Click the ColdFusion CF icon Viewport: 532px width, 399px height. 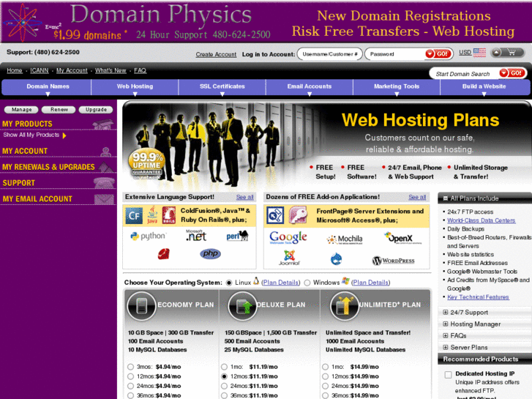[x=134, y=216]
